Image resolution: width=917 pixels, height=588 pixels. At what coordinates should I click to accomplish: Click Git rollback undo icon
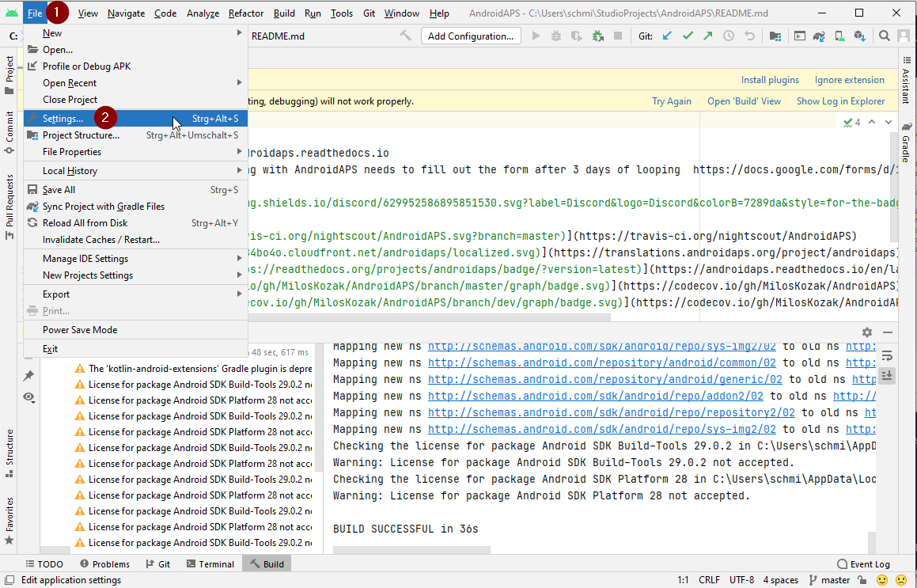(749, 36)
